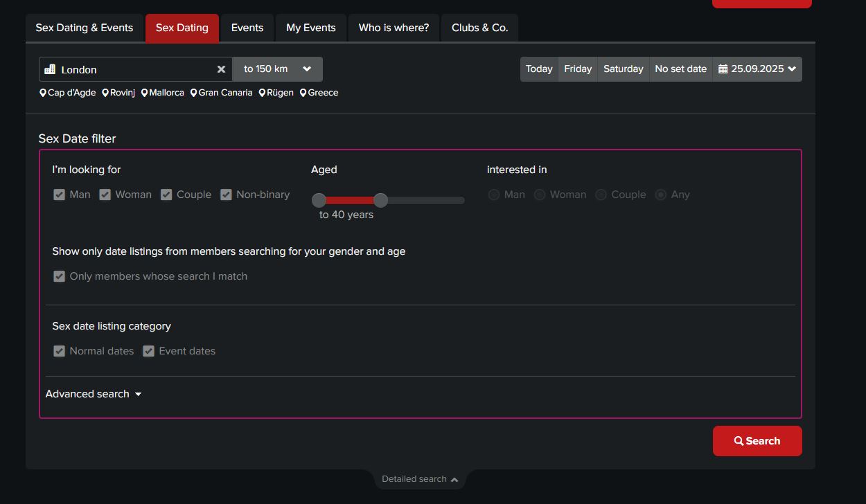
Task: Select the Couple radio under interested in
Action: [x=601, y=195]
